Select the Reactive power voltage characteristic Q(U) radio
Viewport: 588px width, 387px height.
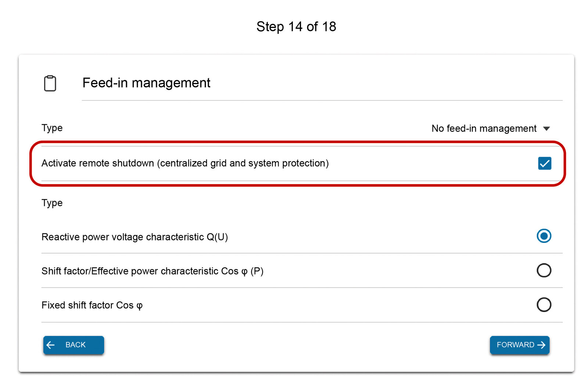coord(544,236)
